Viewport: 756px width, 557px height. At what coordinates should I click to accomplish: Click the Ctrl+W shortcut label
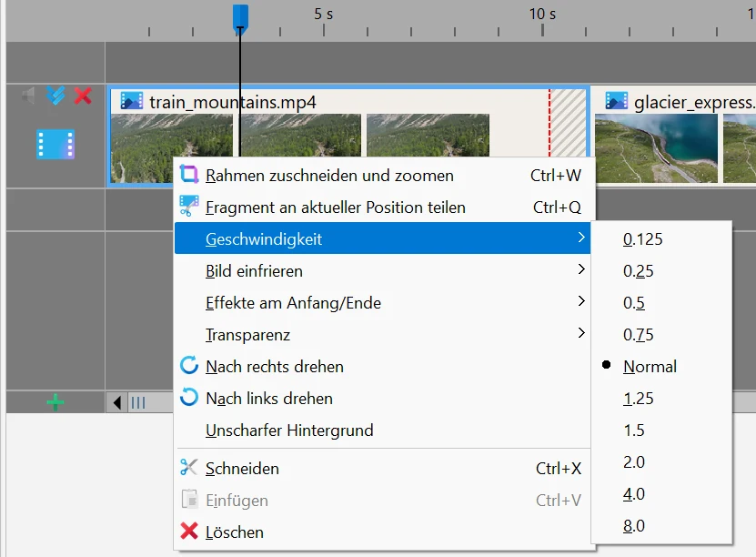click(556, 175)
